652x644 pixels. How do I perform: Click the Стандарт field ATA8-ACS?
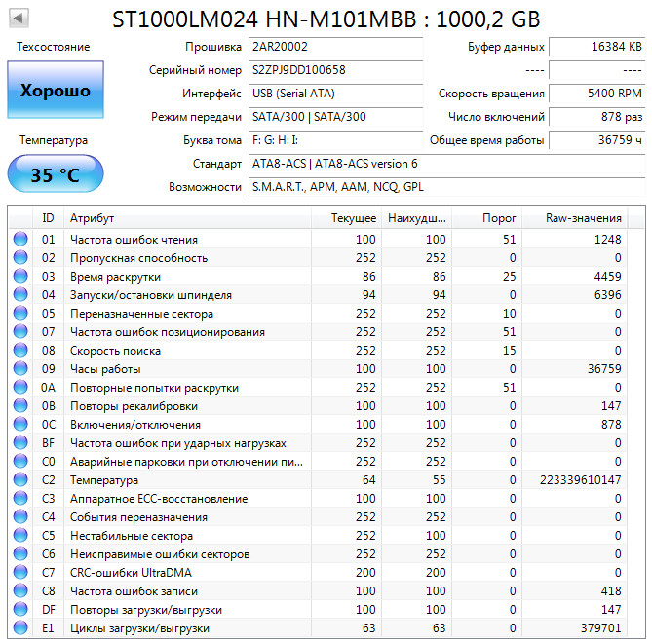(447, 164)
